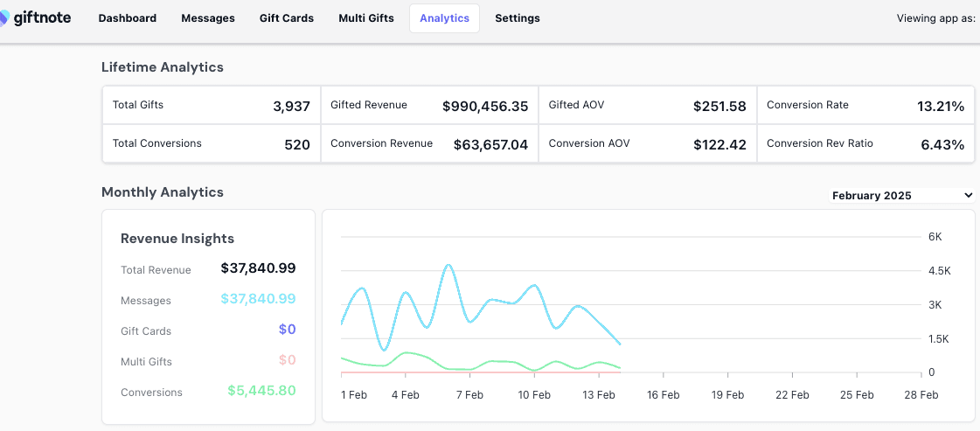Click the 25 Feb axis label
The image size is (980, 431).
click(x=857, y=395)
